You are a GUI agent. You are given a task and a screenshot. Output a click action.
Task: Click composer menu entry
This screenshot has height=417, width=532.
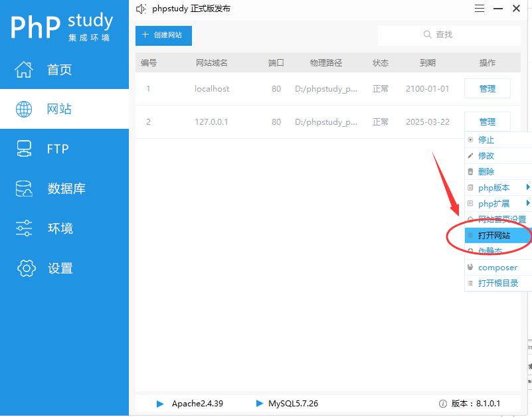coord(497,268)
